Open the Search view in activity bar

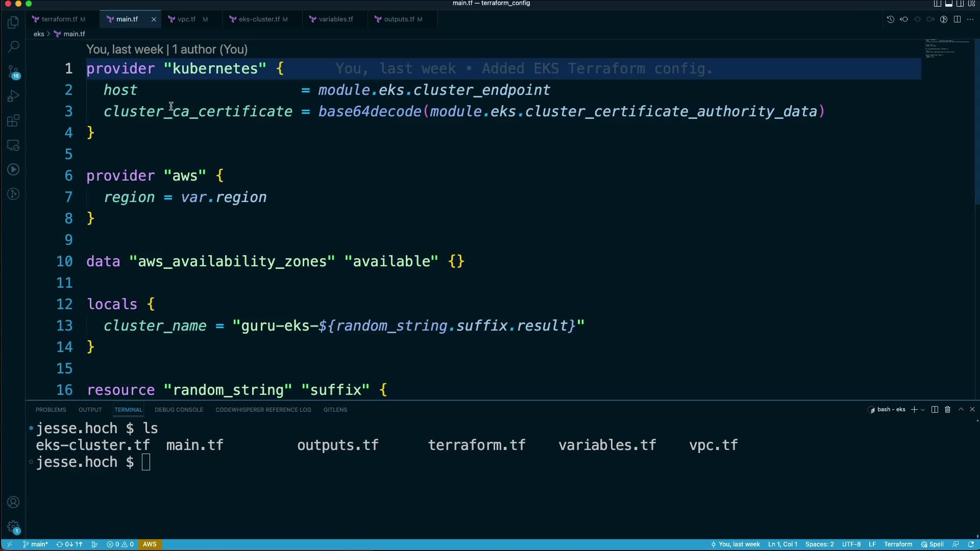(x=14, y=46)
